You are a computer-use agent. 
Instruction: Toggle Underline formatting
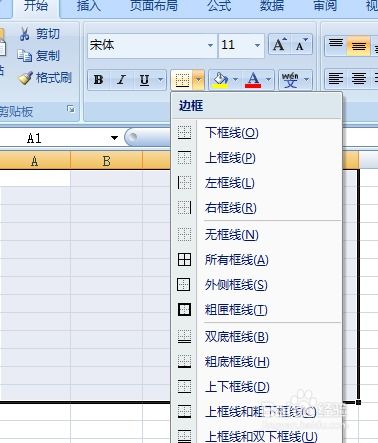click(x=144, y=80)
